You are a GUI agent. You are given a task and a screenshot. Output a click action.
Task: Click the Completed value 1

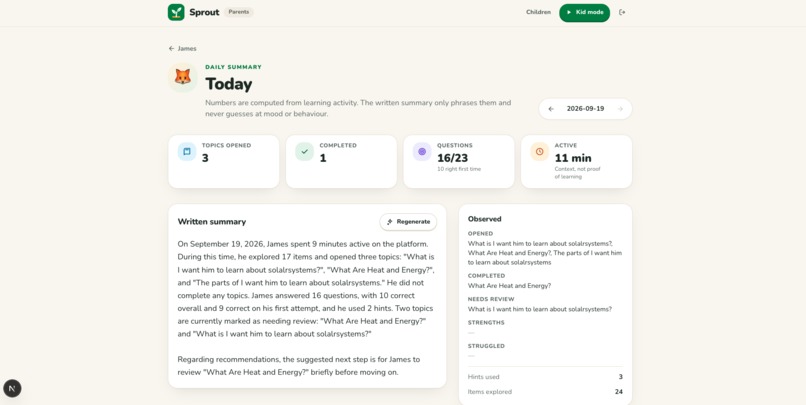click(322, 158)
